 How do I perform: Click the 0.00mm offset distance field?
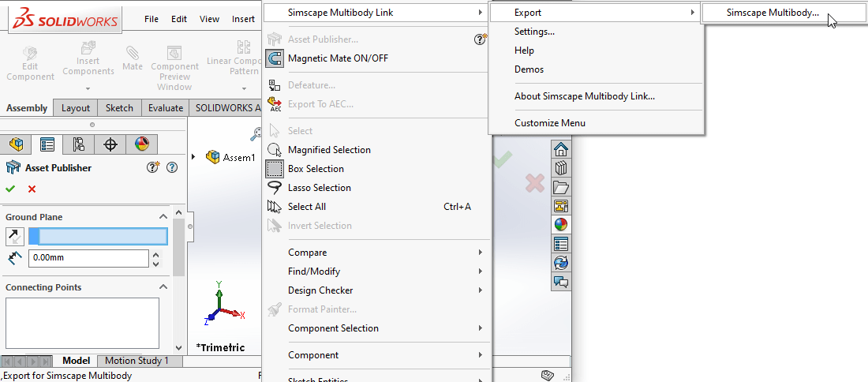click(88, 258)
